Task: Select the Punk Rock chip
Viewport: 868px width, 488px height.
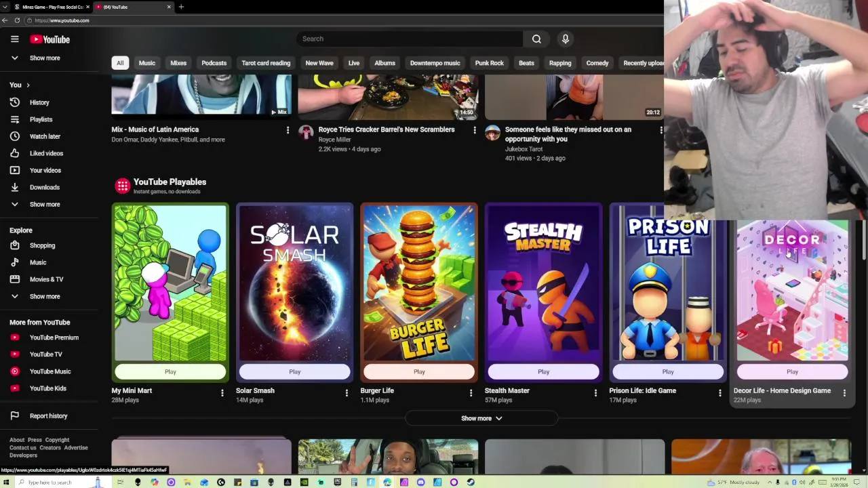Action: tap(490, 63)
